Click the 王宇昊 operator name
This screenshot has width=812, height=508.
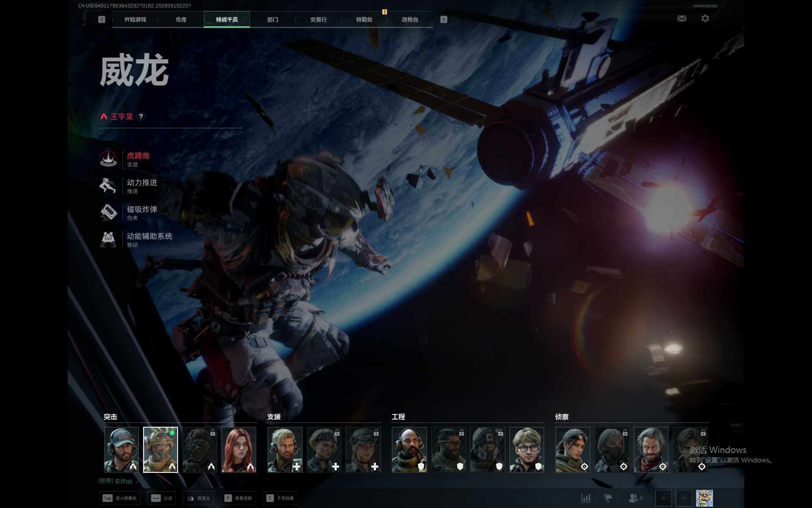click(x=122, y=116)
